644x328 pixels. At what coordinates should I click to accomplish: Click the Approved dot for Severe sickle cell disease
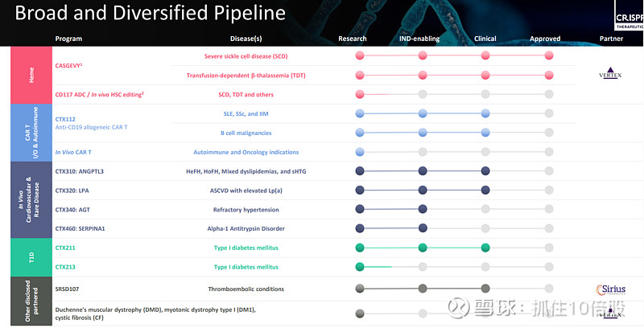549,55
